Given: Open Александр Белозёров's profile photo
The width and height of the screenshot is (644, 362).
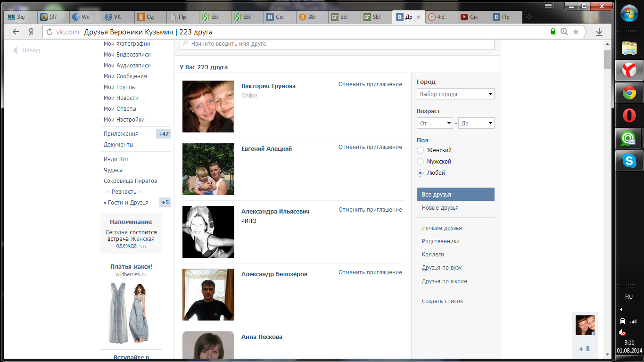Looking at the screenshot, I should click(208, 295).
